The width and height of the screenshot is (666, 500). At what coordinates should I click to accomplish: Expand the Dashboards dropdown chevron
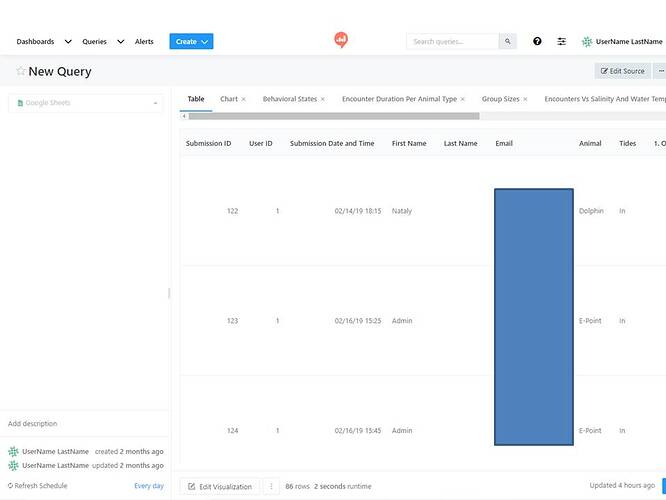(x=68, y=42)
